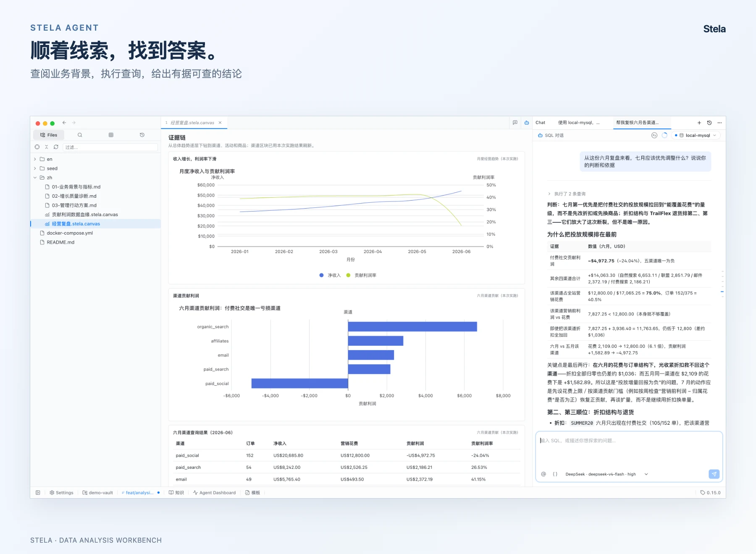The height and width of the screenshot is (554, 756).
Task: Click the 0.15.0 version tag
Action: coord(710,493)
